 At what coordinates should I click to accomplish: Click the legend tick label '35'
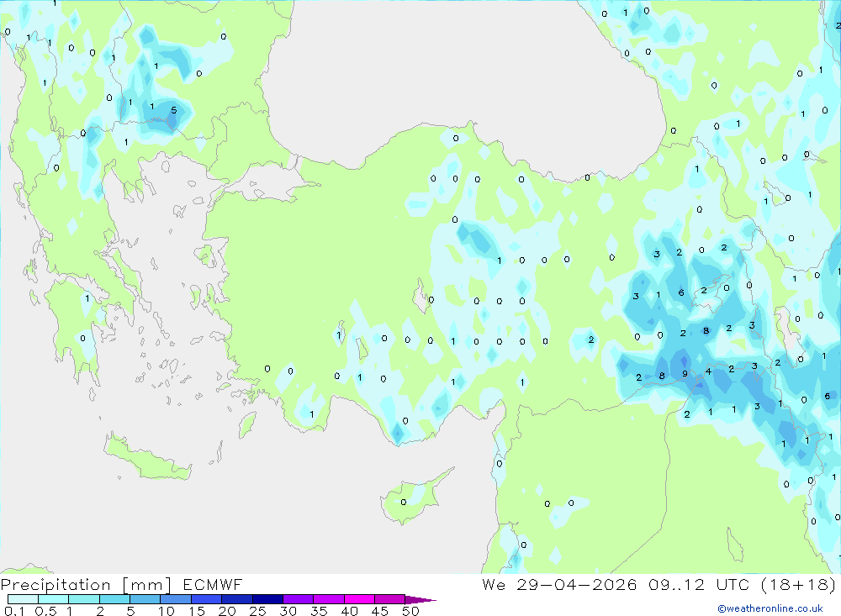click(319, 611)
